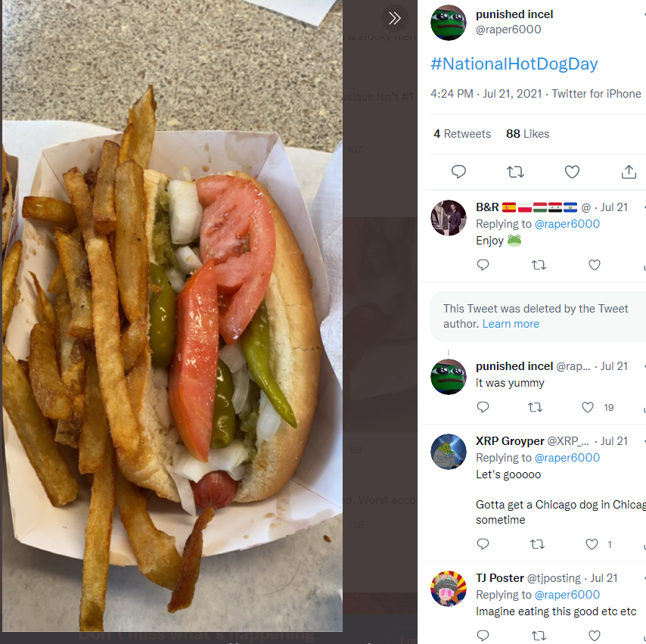Open TJ Poster's profile name
This screenshot has width=646, height=644.
(500, 578)
